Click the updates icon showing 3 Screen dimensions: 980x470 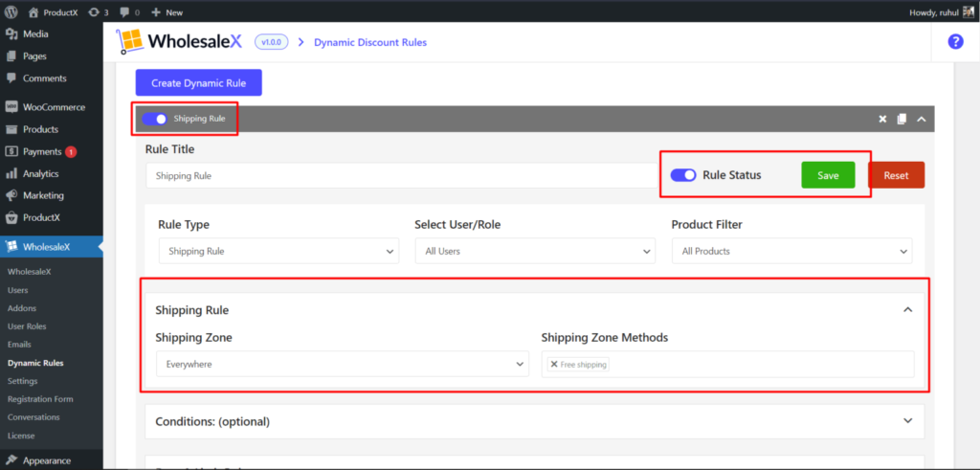(x=94, y=11)
